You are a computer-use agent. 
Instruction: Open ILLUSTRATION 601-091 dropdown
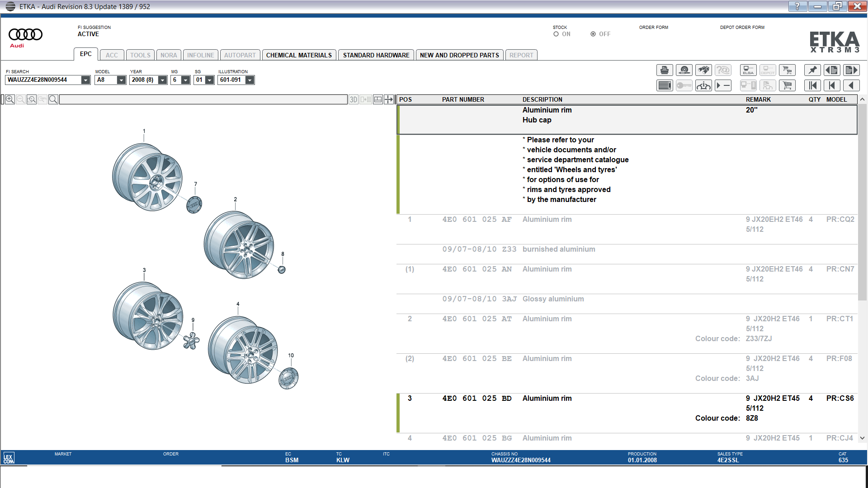(250, 80)
